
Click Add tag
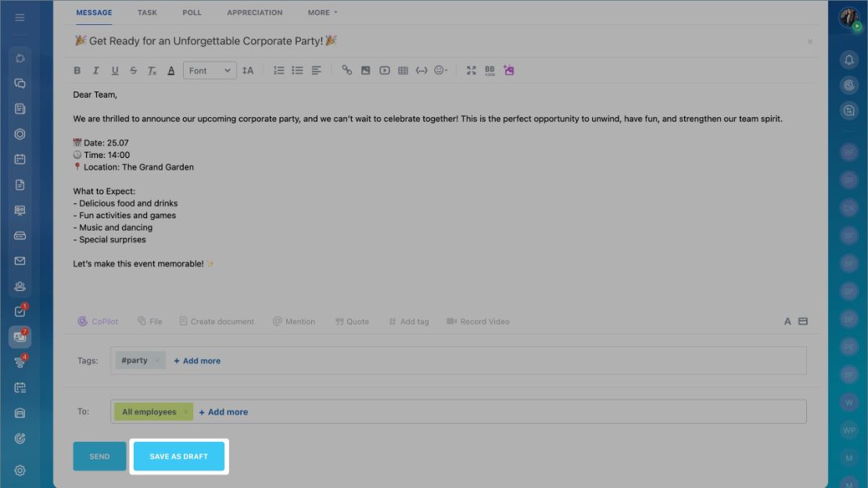point(408,321)
